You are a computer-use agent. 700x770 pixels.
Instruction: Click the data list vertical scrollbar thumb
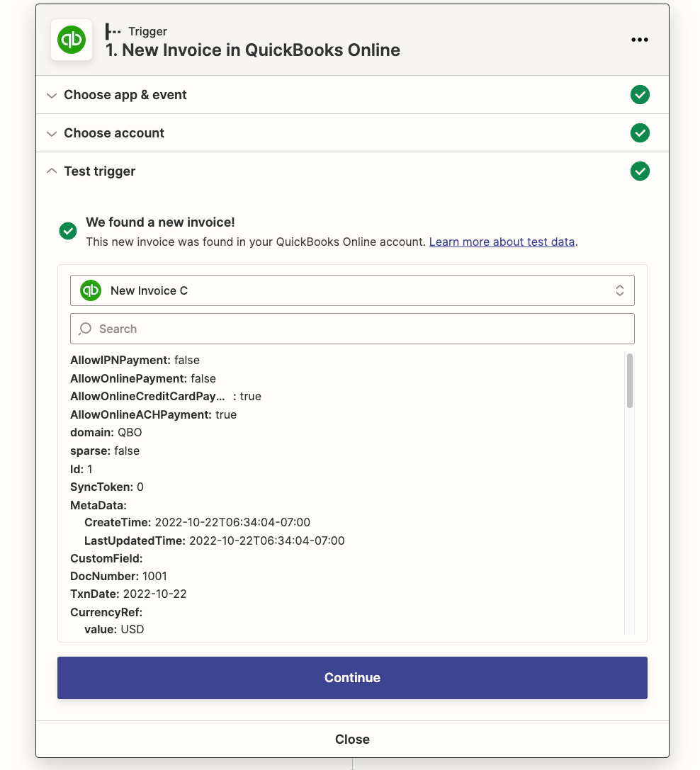(629, 380)
